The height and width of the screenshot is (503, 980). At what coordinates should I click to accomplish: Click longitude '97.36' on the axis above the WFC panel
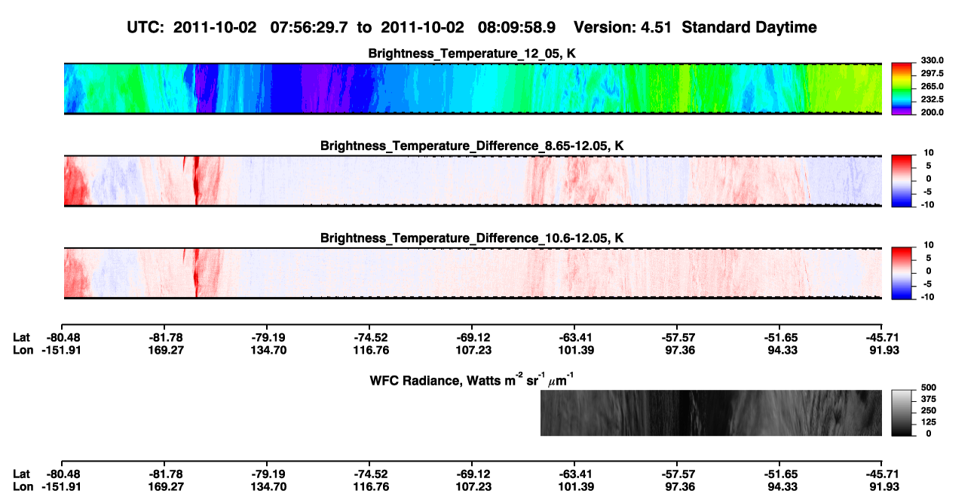pos(678,350)
